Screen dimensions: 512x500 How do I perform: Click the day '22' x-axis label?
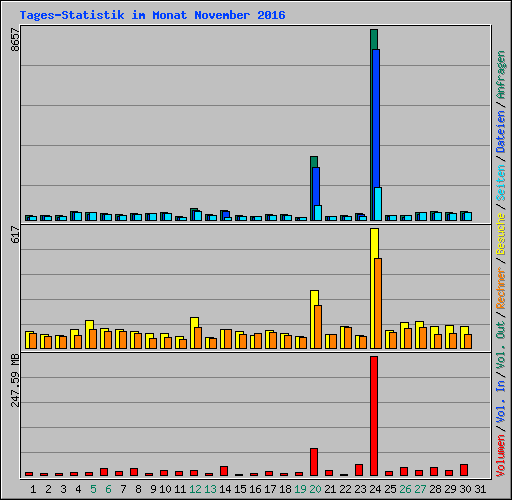pyautogui.click(x=345, y=489)
